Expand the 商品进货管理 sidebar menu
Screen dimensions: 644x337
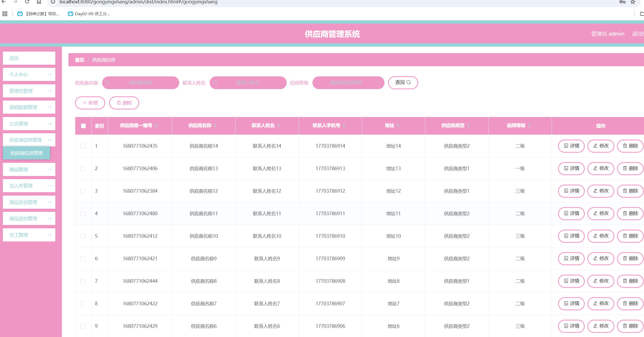pyautogui.click(x=29, y=202)
